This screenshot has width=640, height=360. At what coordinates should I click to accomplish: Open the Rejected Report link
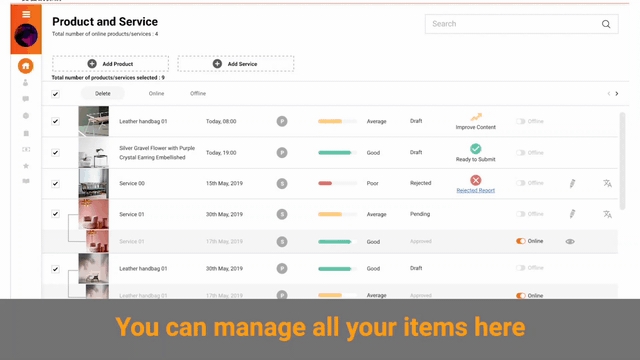point(476,190)
